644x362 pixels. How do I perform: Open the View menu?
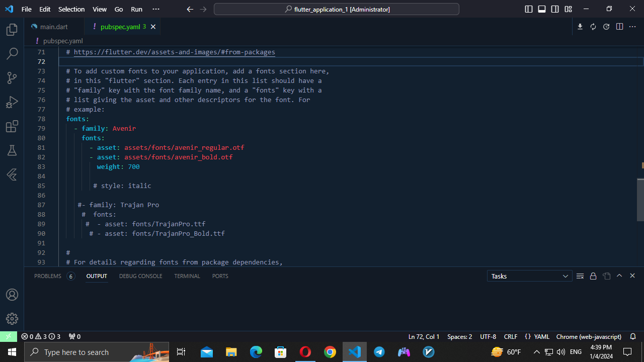(x=100, y=9)
